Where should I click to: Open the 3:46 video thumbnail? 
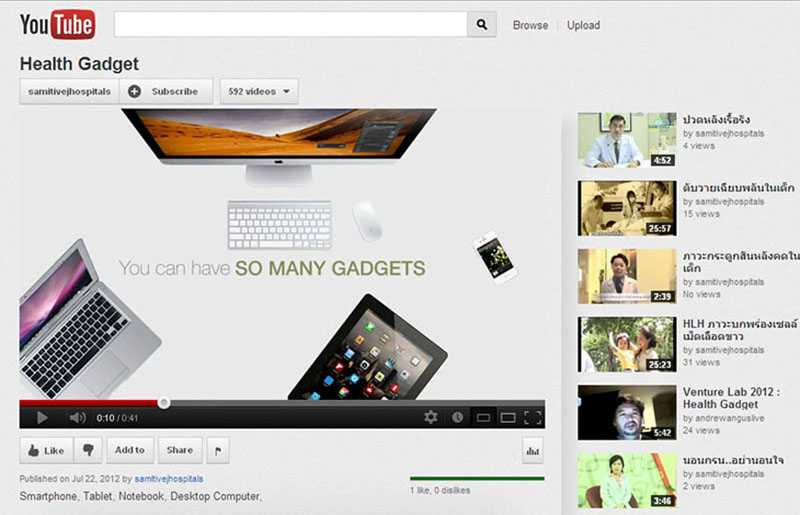(627, 481)
